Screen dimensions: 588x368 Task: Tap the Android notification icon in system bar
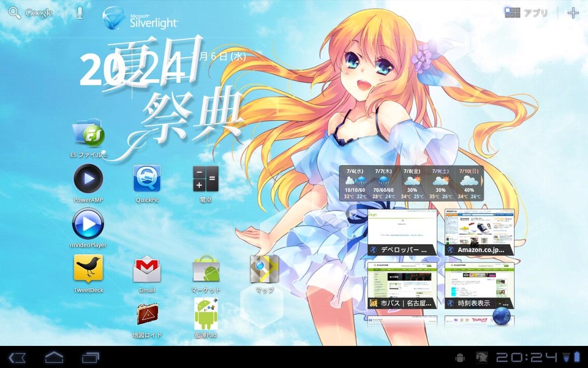pos(461,357)
